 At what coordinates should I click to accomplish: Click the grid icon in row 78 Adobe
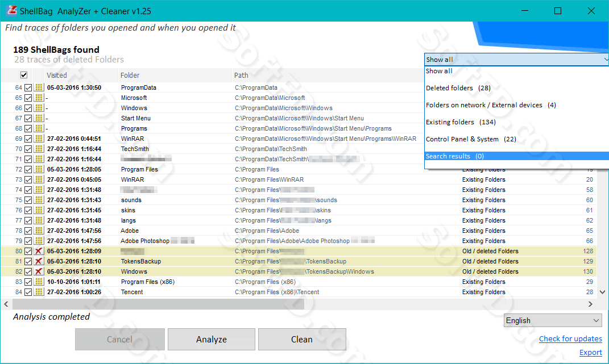(39, 231)
